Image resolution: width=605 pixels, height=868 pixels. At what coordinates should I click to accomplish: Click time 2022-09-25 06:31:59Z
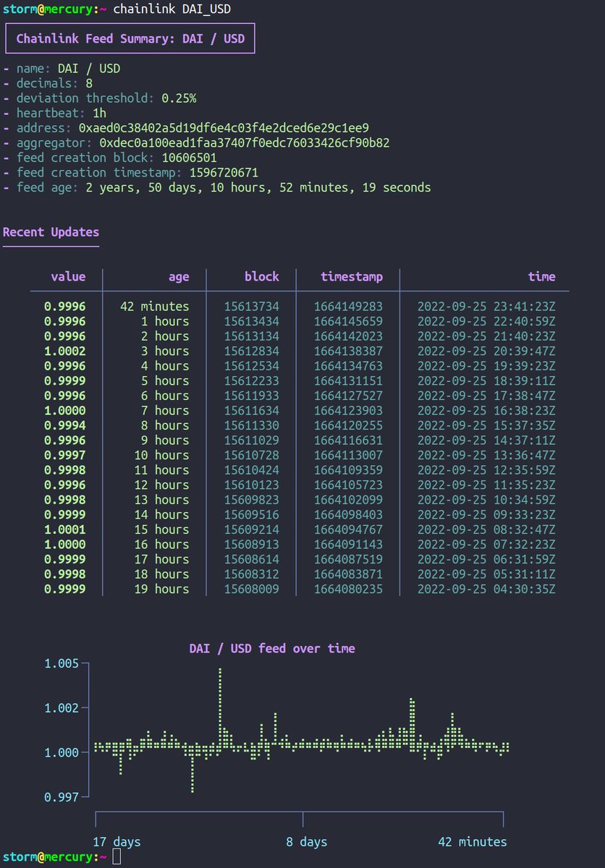pos(486,559)
